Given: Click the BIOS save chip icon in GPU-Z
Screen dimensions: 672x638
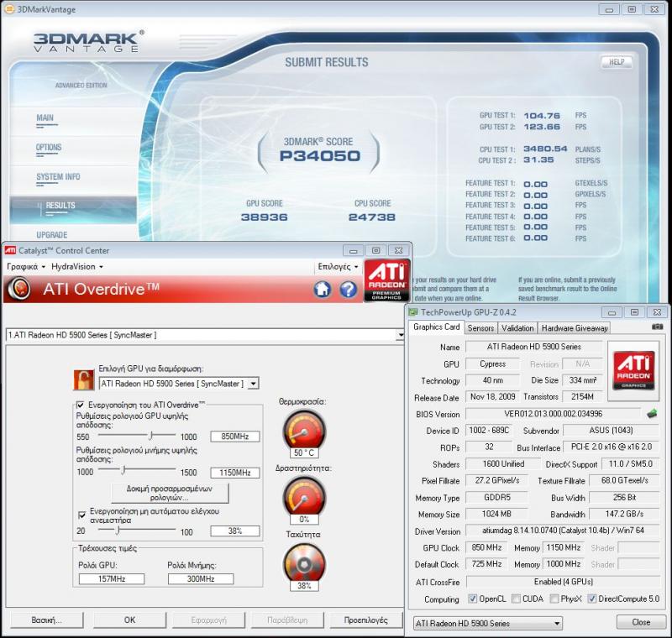Looking at the screenshot, I should click(x=652, y=414).
